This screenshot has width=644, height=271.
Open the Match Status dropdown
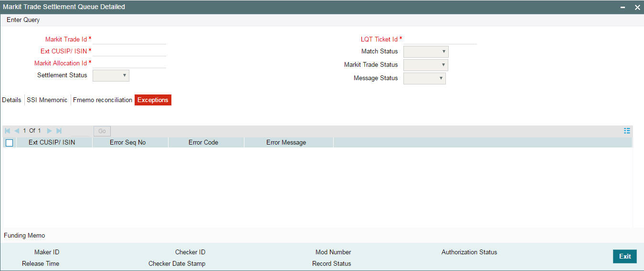click(426, 52)
